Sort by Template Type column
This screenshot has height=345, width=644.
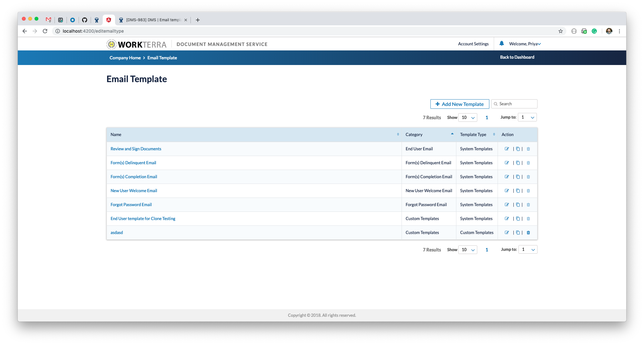(494, 134)
